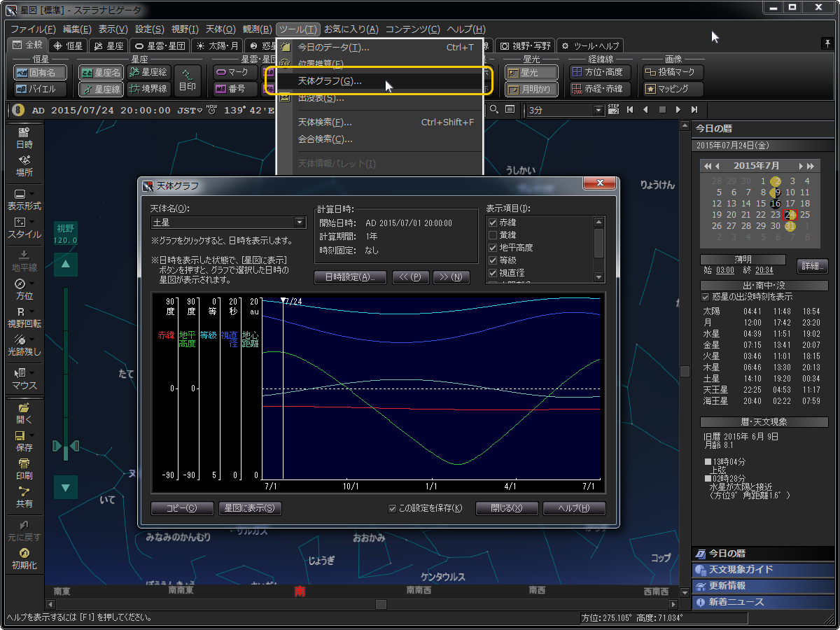Click the field-of-view slider handle
This screenshot has width=840, height=630.
pos(66,447)
